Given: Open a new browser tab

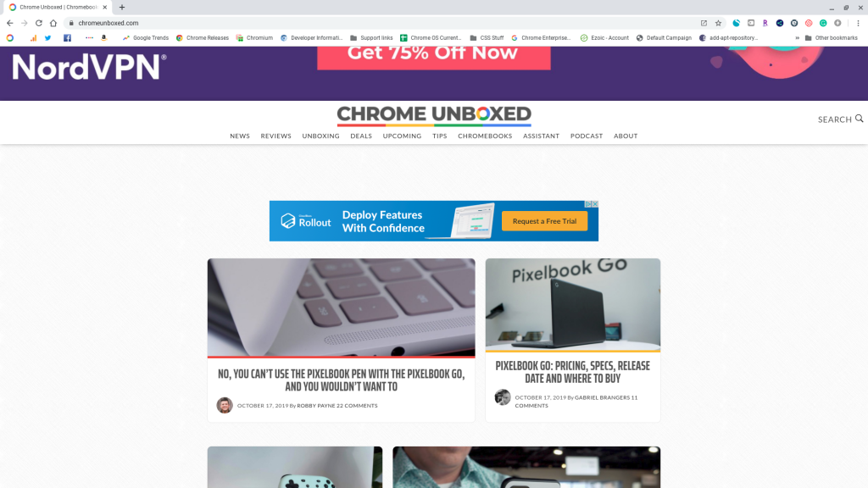Looking at the screenshot, I should tap(122, 7).
